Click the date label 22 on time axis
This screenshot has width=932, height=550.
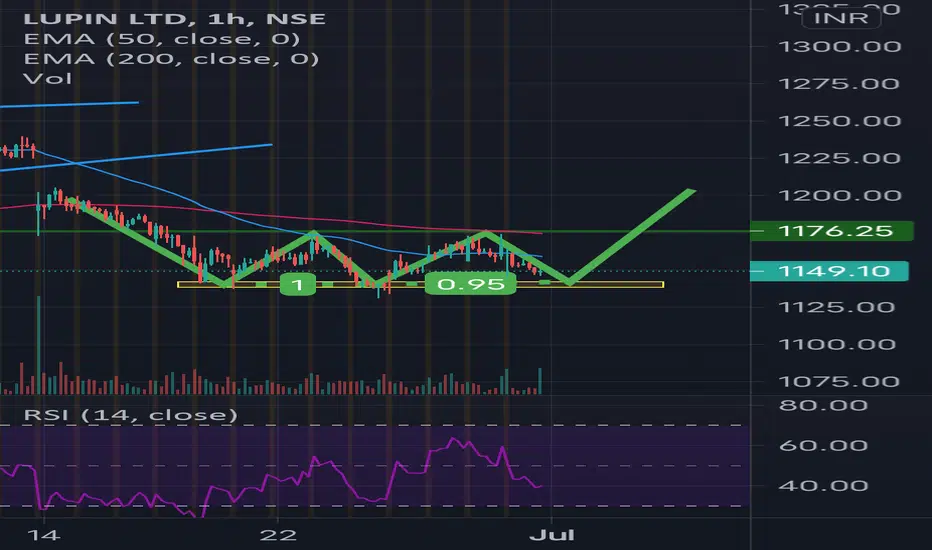[278, 535]
